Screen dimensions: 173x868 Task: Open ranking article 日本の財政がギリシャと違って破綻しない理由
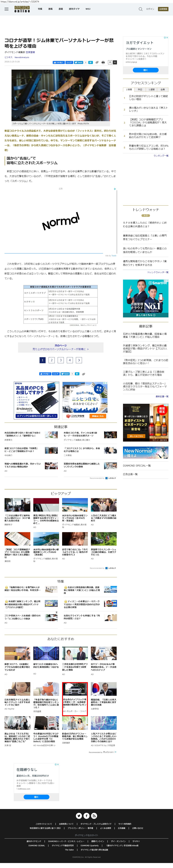pos(148,98)
